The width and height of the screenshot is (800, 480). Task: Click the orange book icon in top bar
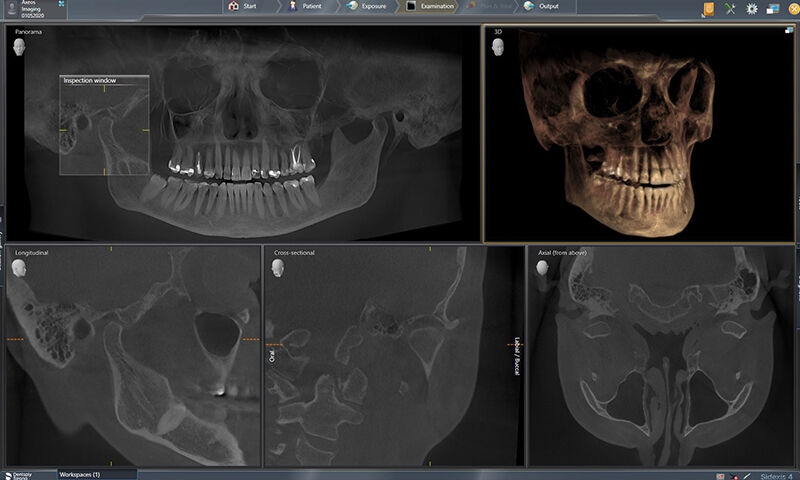tap(709, 9)
